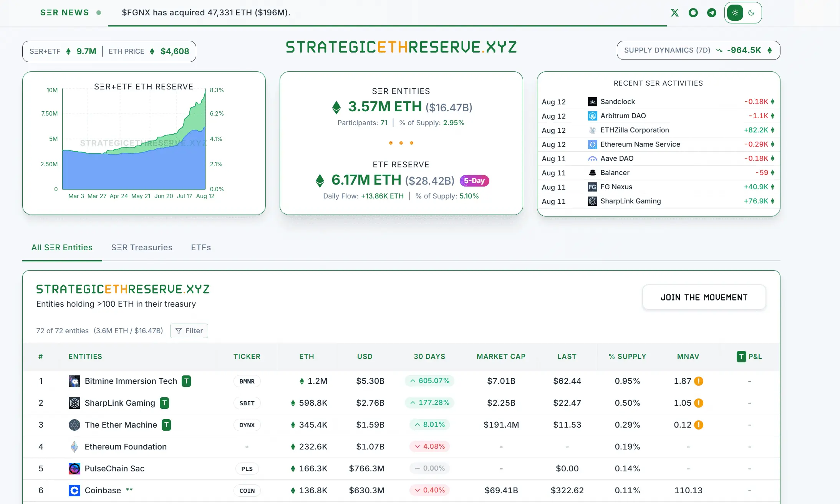Viewport: 840px width, 504px height.
Task: Open the Filter button
Action: (x=189, y=331)
